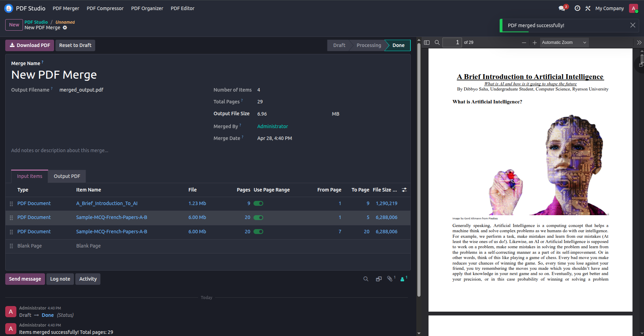Search messages in the chatter

pyautogui.click(x=366, y=279)
